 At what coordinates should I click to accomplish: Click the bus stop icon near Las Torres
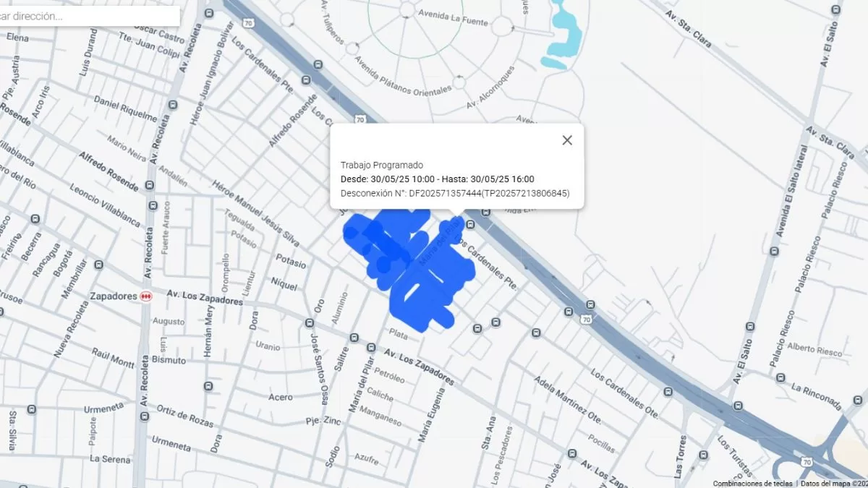click(704, 455)
